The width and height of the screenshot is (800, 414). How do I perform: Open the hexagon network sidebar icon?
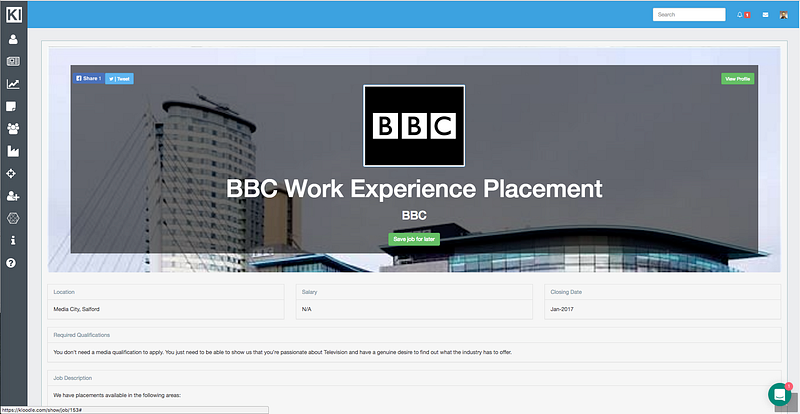pos(13,218)
